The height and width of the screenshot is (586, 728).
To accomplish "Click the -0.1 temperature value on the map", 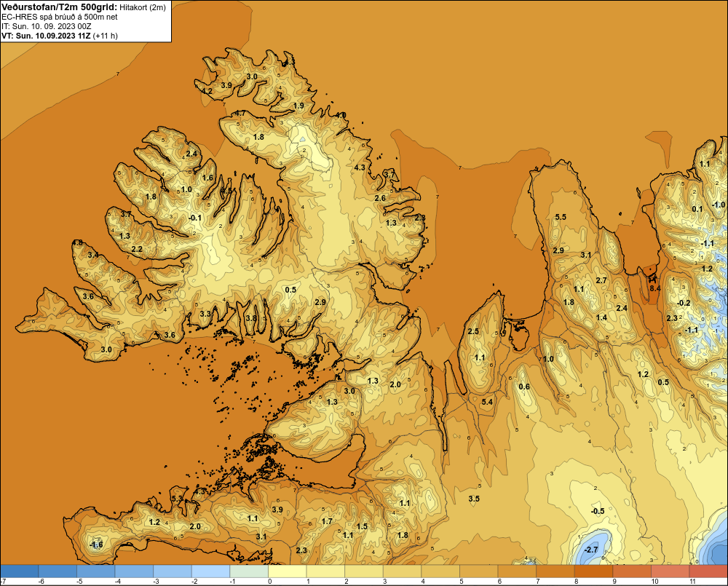I will pos(195,218).
